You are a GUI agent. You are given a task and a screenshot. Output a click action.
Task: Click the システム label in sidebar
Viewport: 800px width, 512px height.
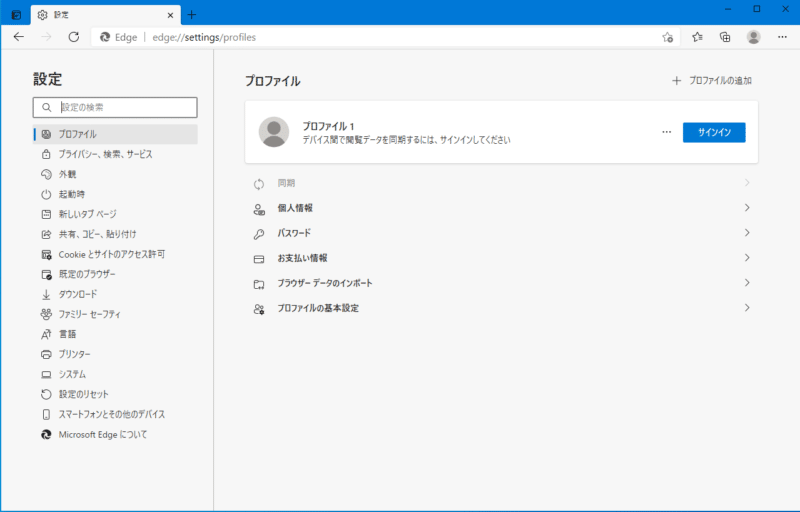click(x=72, y=374)
